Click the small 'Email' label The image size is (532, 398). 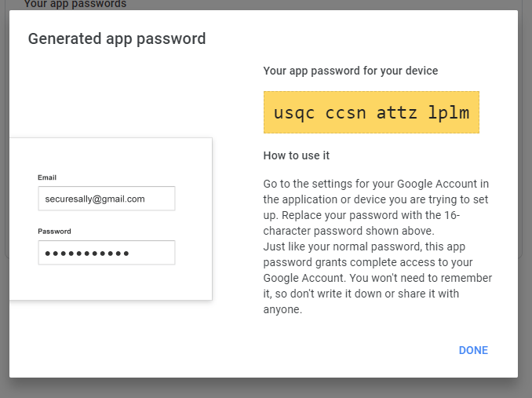point(47,177)
